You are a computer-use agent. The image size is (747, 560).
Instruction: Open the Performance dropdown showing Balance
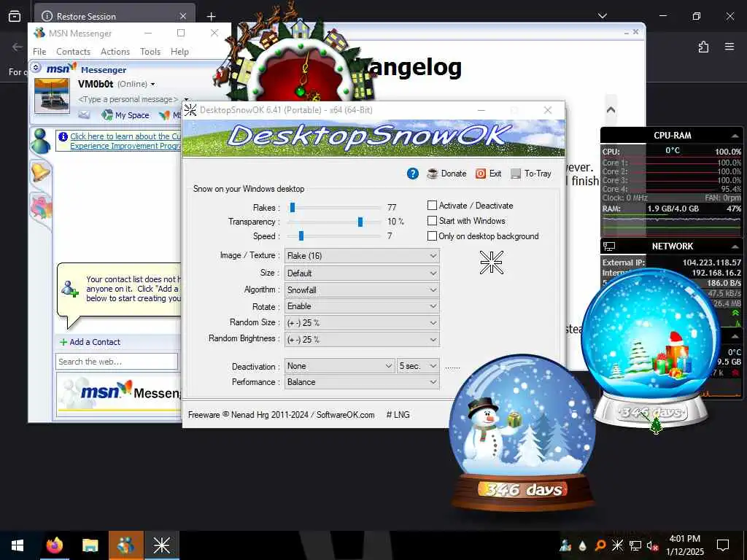[x=362, y=382]
